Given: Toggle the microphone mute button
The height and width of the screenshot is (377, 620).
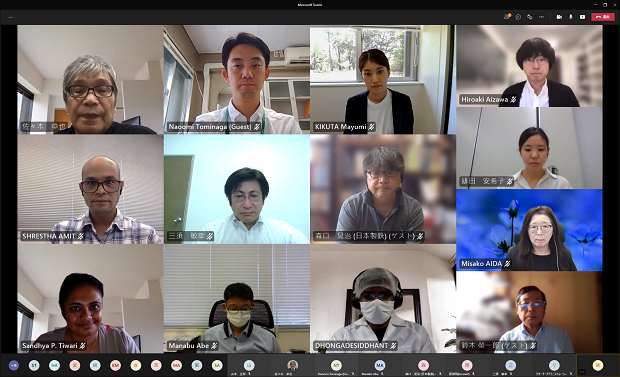Looking at the screenshot, I should pos(571,17).
